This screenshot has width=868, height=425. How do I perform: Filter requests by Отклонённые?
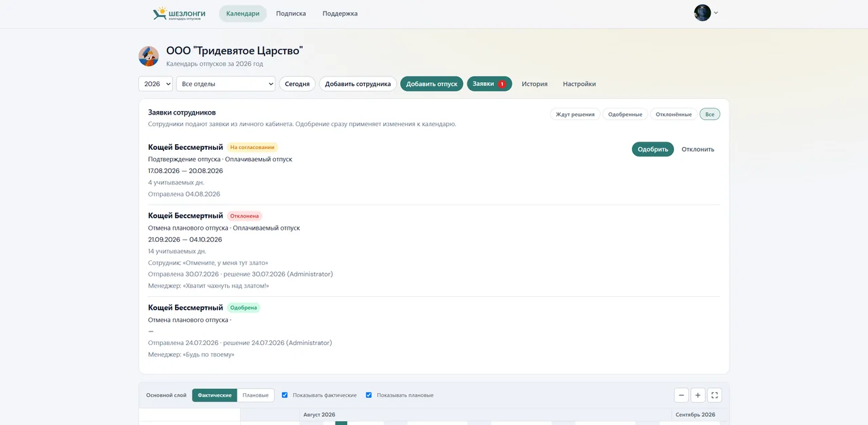674,115
